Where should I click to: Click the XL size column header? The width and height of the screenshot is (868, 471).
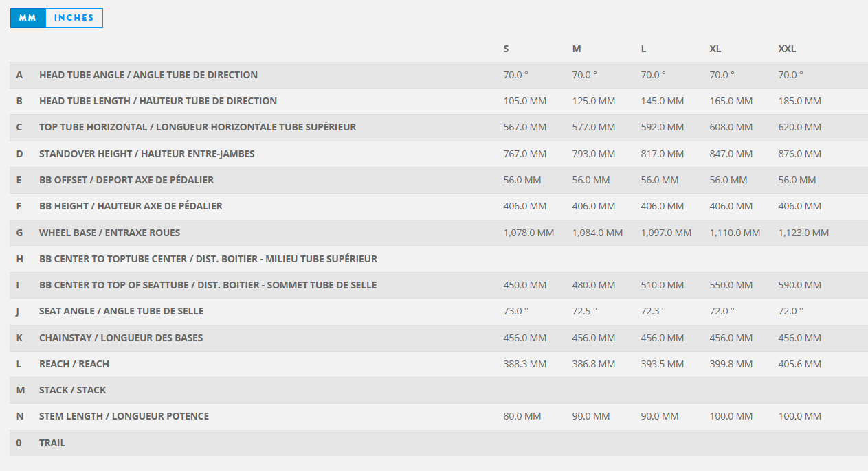715,49
